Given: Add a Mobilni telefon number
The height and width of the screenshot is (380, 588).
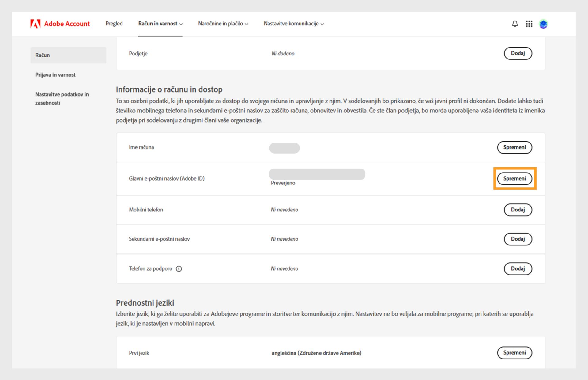Looking at the screenshot, I should coord(518,210).
